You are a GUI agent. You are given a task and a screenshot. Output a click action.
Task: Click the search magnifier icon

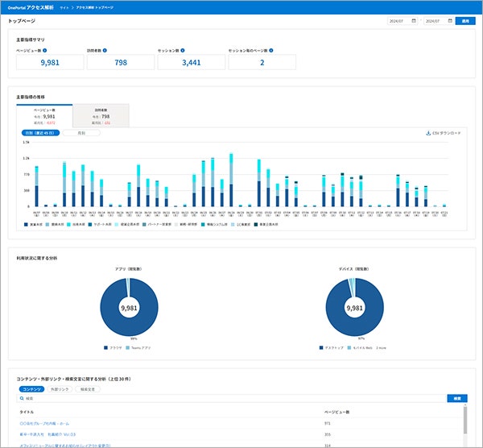22,398
